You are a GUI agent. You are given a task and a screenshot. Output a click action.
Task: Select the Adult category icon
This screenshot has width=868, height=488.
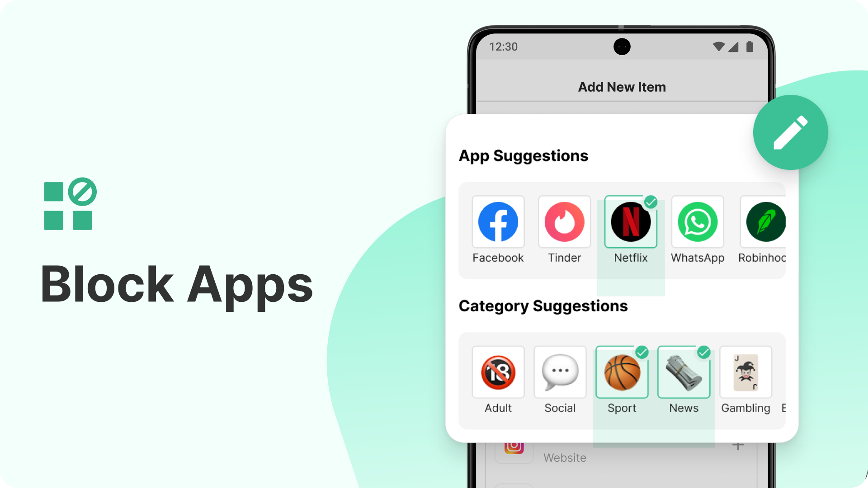pyautogui.click(x=498, y=372)
